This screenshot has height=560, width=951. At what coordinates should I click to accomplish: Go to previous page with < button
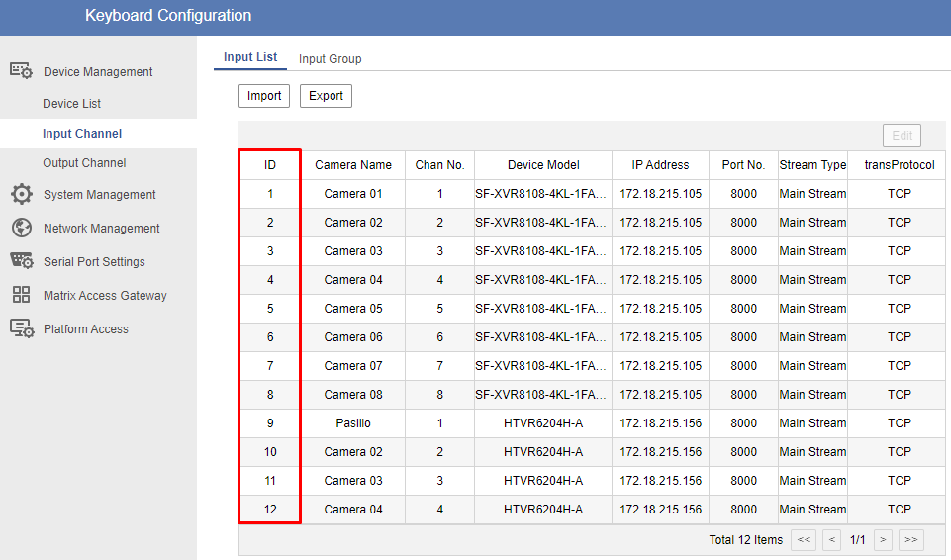[x=831, y=539]
